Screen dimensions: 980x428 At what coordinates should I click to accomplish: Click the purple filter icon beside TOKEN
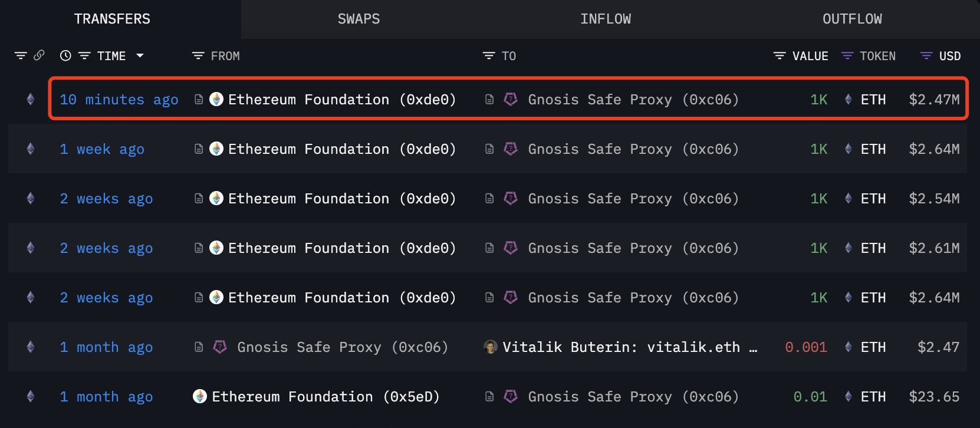tap(847, 55)
